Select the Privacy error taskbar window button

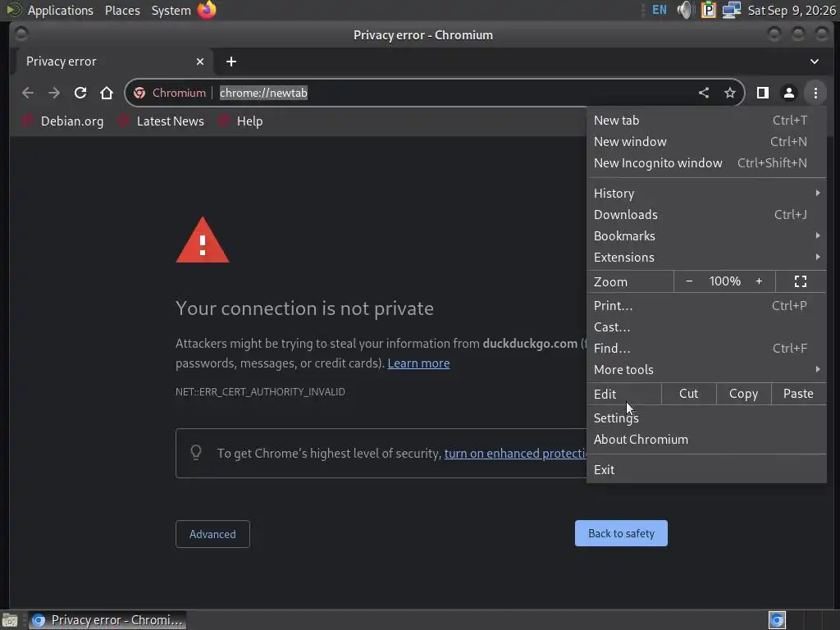pyautogui.click(x=107, y=620)
